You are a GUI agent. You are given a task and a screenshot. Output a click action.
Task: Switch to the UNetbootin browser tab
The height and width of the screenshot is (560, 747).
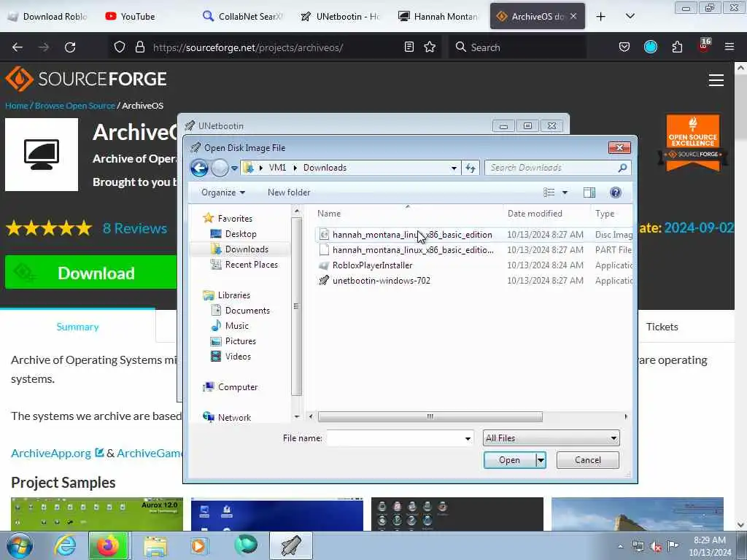click(341, 16)
